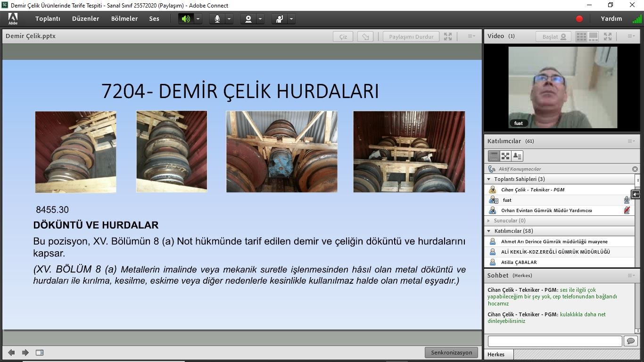
Task: Expand the Sunucular (0) group
Action: point(489,221)
